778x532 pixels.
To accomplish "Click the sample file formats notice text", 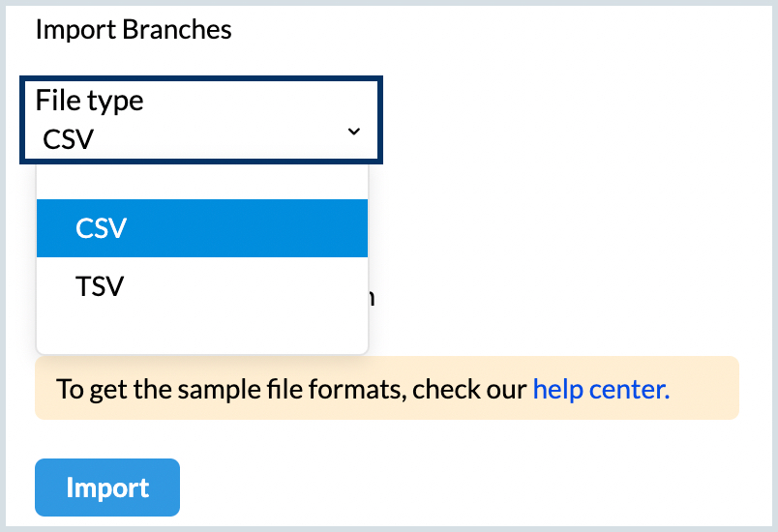I will 292,390.
